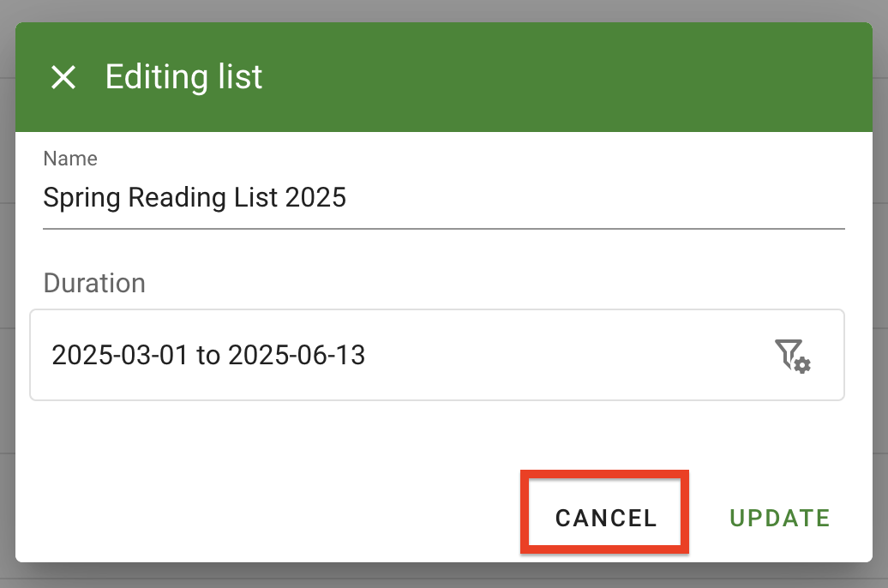Screen dimensions: 888x588
Task: Click the Duration label
Action: [94, 283]
